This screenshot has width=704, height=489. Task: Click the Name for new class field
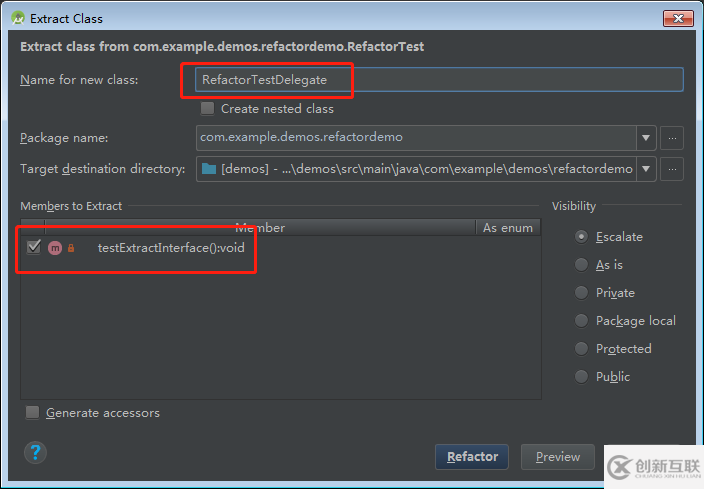(439, 79)
